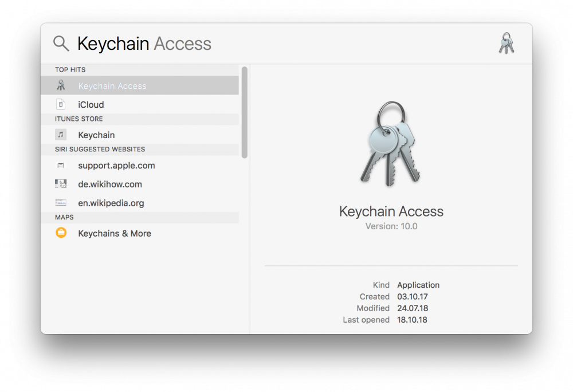Viewport: 573px width, 392px height.
Task: Click the de.wikihow.com thumbnail icon
Action: pos(61,184)
